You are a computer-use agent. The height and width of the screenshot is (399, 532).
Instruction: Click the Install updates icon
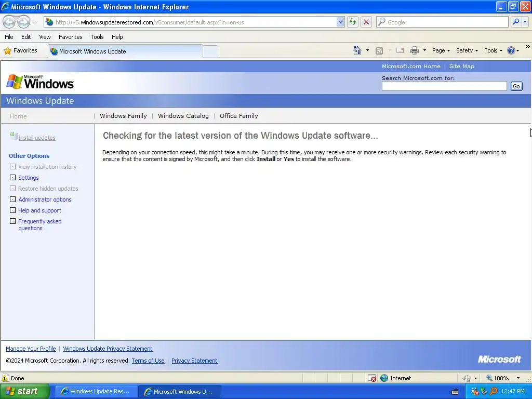[13, 136]
